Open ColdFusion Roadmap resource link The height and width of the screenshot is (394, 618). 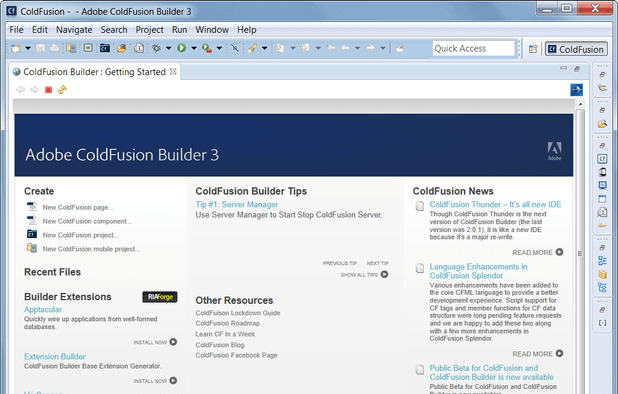(x=228, y=323)
